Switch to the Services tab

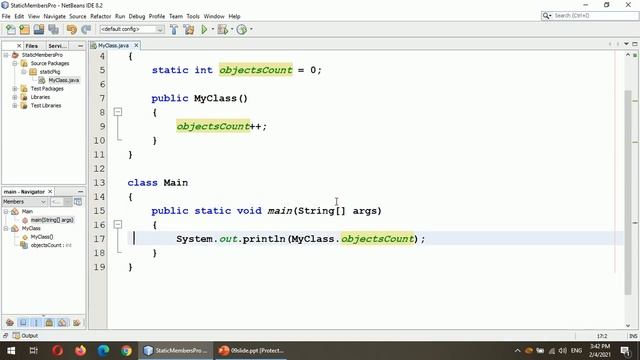pyautogui.click(x=57, y=46)
